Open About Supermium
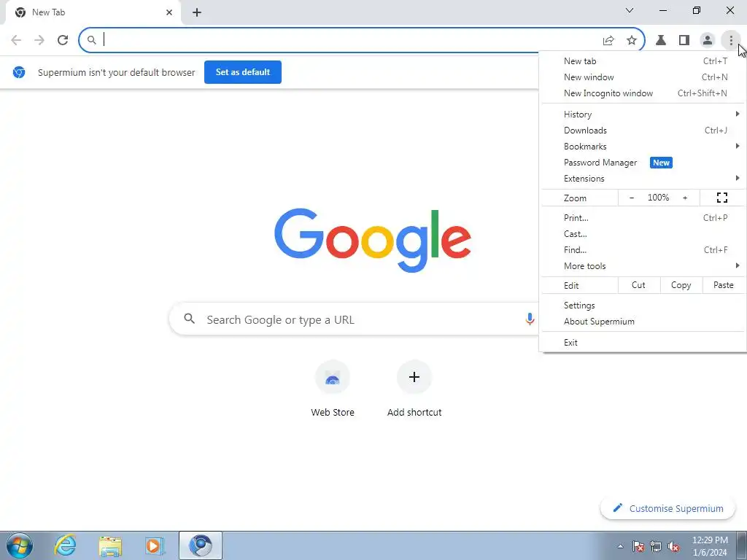The image size is (747, 560). point(643,322)
